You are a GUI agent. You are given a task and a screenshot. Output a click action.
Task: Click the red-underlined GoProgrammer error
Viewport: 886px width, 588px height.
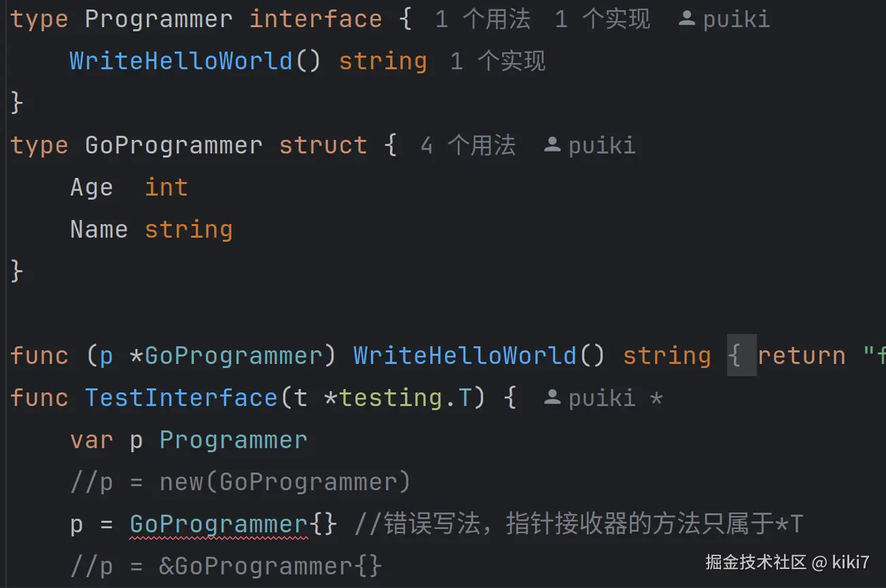[x=219, y=524]
